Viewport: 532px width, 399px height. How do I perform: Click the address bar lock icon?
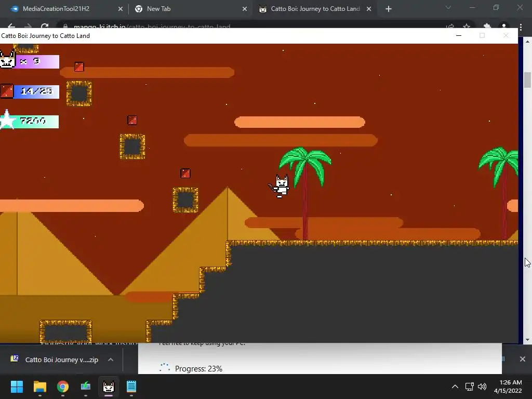click(x=65, y=26)
